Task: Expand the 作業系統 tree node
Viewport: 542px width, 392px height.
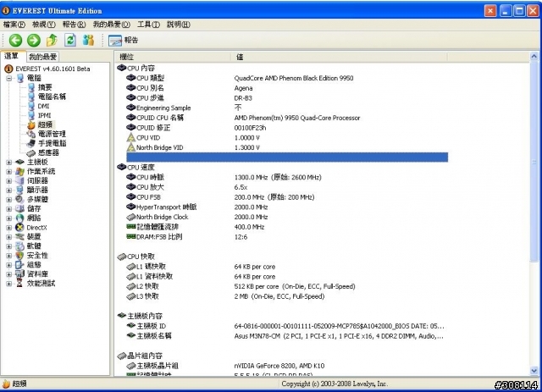Action: pyautogui.click(x=9, y=172)
